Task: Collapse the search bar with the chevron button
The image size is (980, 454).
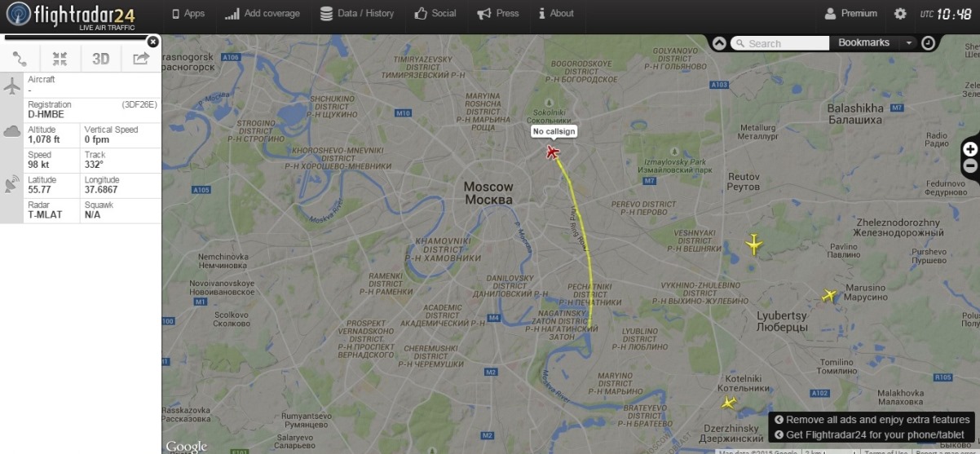Action: [x=719, y=43]
